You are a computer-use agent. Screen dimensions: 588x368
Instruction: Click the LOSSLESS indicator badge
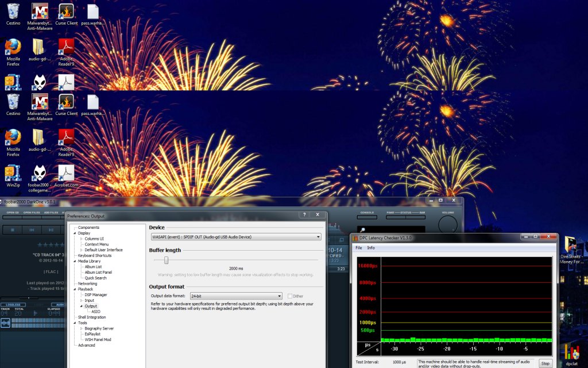point(13,305)
